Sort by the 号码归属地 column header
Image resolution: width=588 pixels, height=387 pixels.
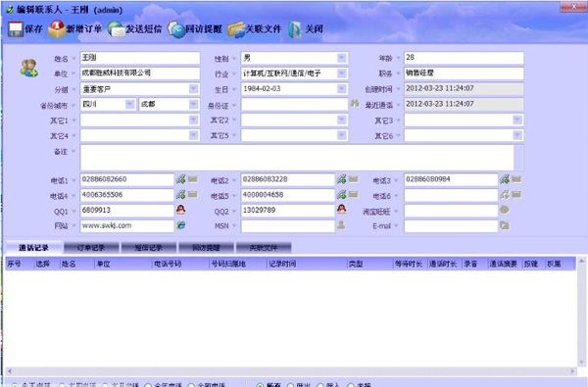point(238,264)
